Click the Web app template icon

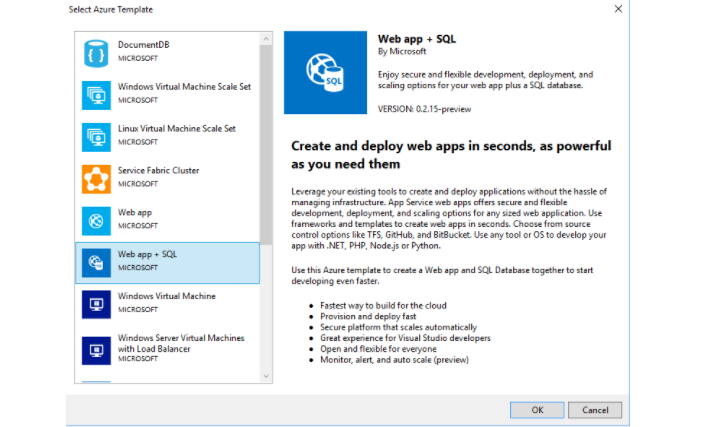pyautogui.click(x=96, y=220)
